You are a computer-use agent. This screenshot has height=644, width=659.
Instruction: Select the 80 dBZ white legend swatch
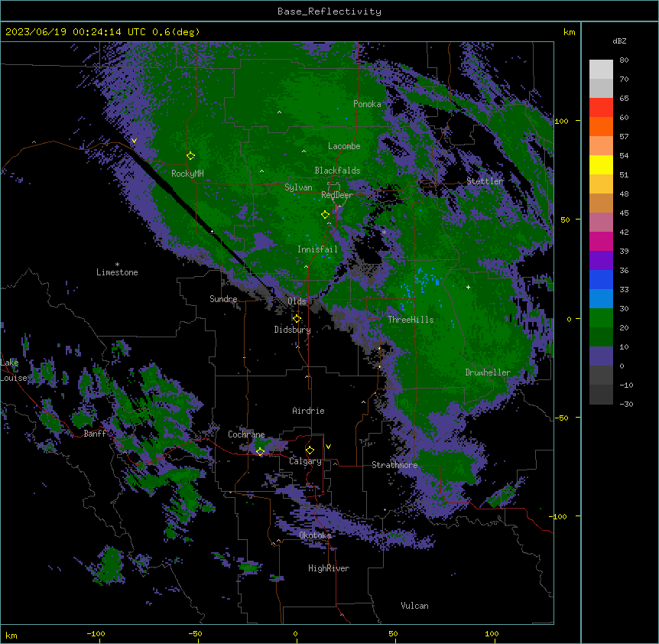pyautogui.click(x=601, y=70)
